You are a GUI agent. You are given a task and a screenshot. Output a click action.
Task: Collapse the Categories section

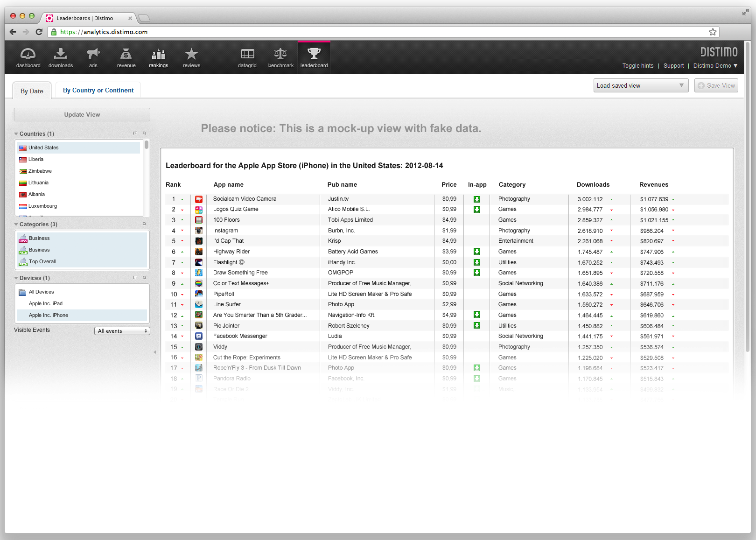(x=16, y=224)
